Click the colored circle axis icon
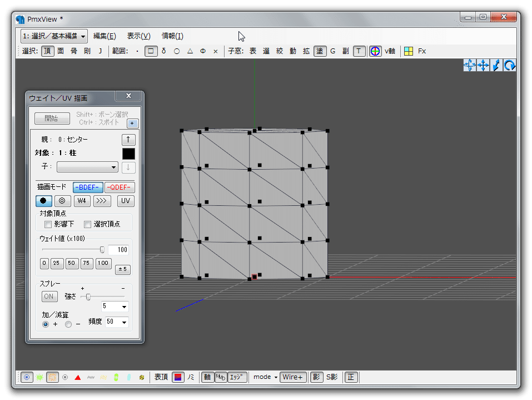The height and width of the screenshot is (400, 532). click(x=375, y=51)
